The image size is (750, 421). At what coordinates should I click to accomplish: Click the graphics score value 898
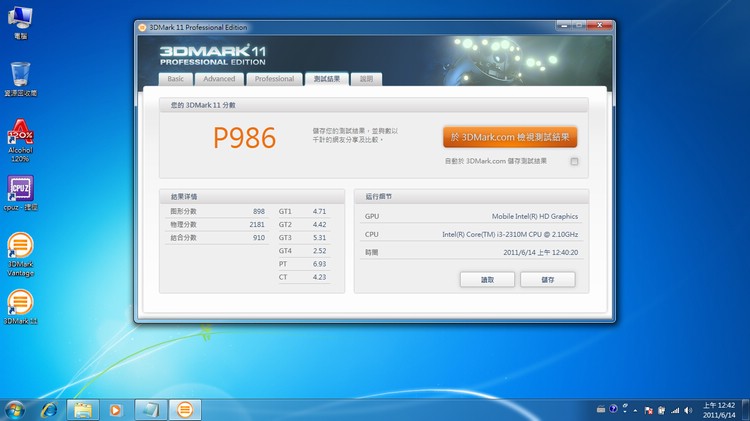coord(259,211)
